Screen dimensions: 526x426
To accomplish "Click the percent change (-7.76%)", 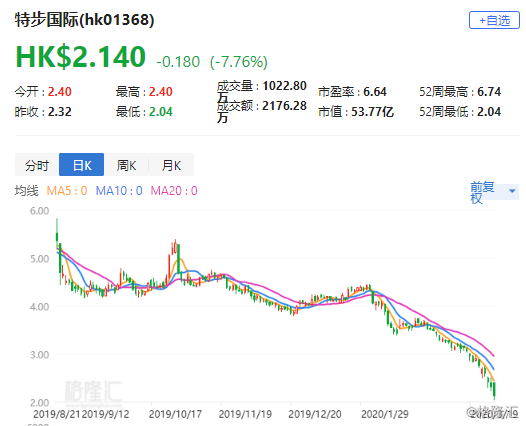I will (x=239, y=62).
